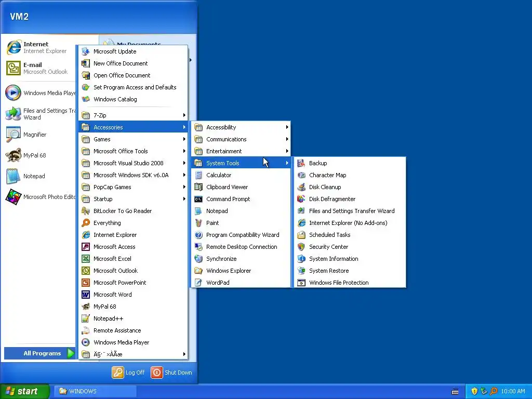The height and width of the screenshot is (399, 532).
Task: Click the All Programs button
Action: click(39, 353)
